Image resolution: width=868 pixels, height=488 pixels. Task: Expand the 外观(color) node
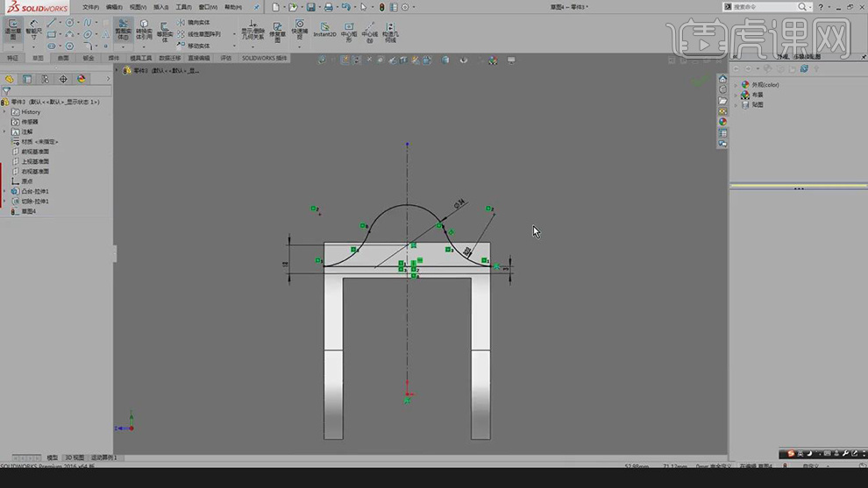[736, 85]
